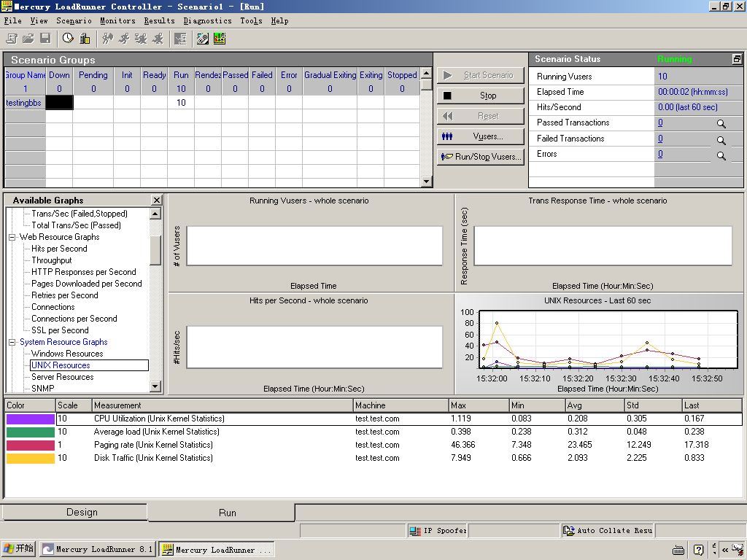Open the Scenario menu
Viewport: 747px width, 560px height.
(74, 21)
